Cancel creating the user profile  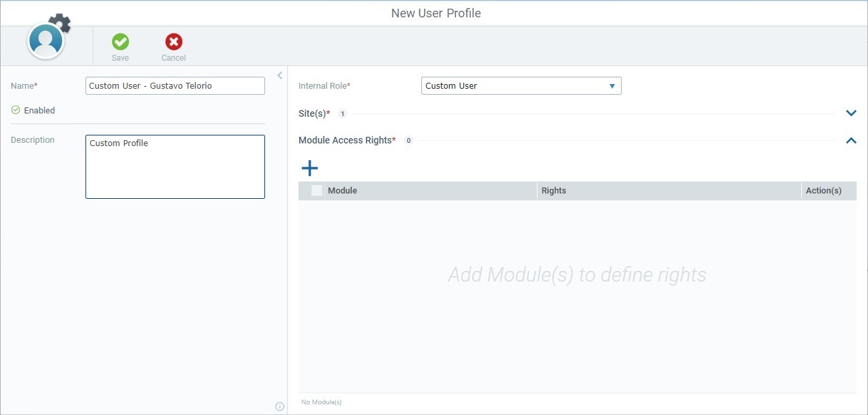pos(173,47)
